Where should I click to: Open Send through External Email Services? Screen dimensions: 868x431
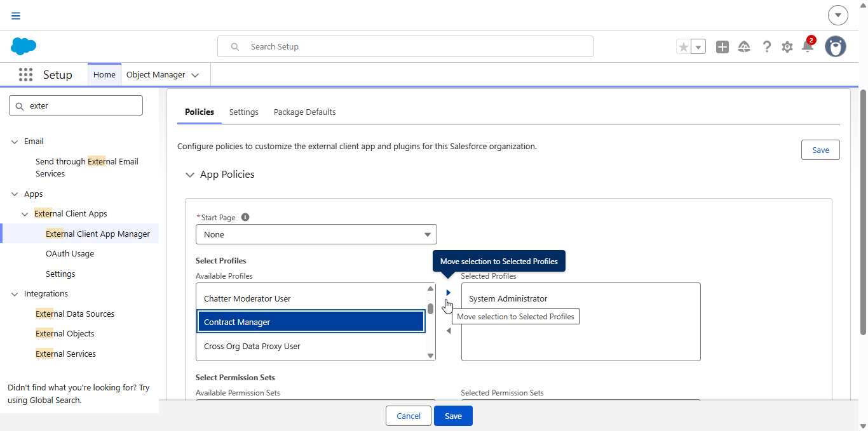click(87, 168)
